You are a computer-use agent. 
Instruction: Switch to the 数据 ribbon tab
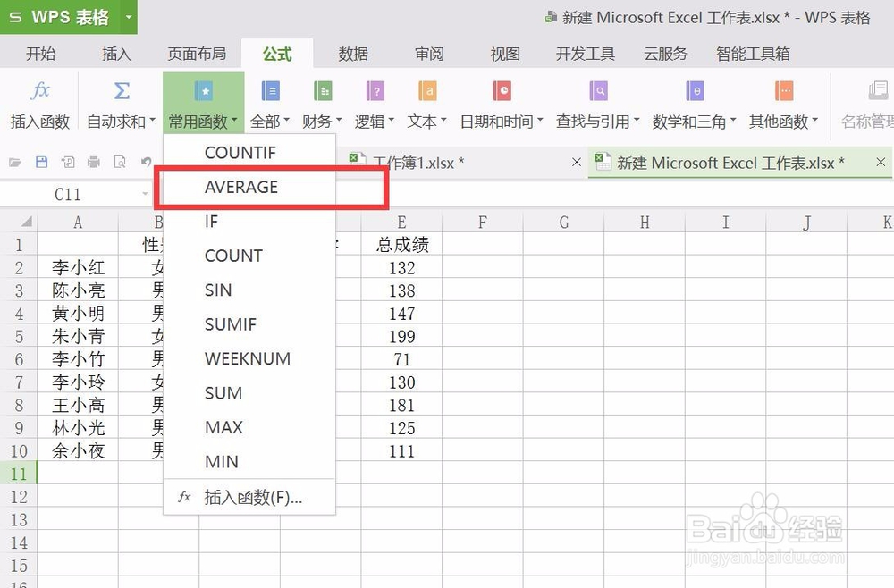click(x=353, y=54)
